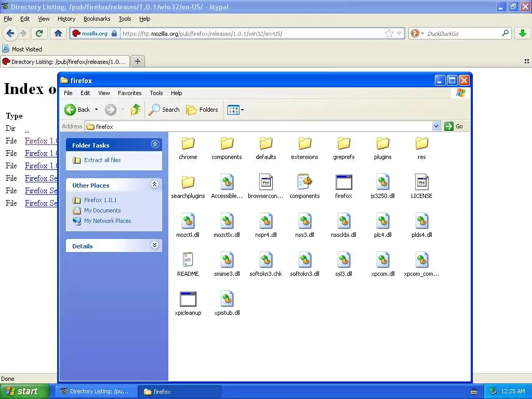Click the Go button in Explorer
Image resolution: width=532 pixels, height=399 pixels.
[454, 126]
